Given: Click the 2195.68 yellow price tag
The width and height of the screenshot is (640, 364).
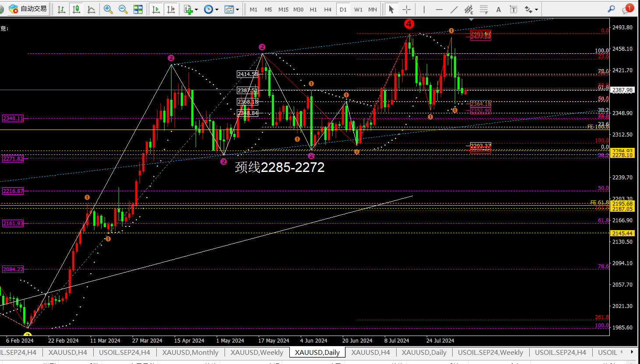Looking at the screenshot, I should pyautogui.click(x=622, y=204).
